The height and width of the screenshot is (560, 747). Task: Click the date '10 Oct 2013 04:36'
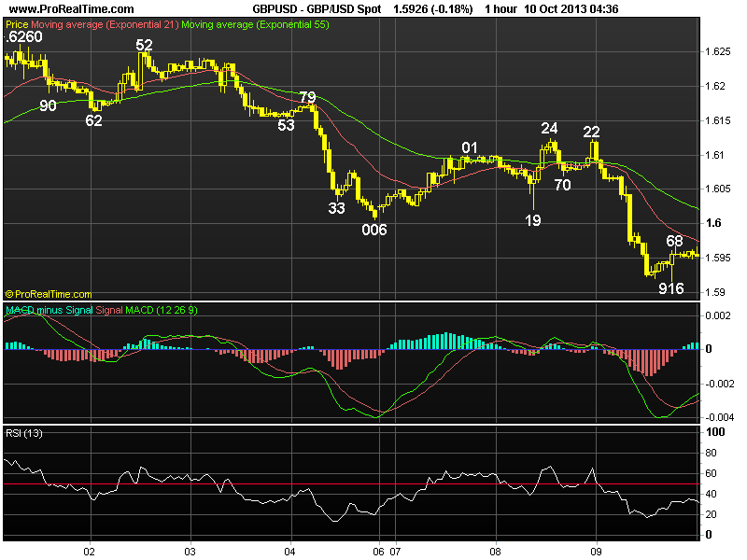571,9
